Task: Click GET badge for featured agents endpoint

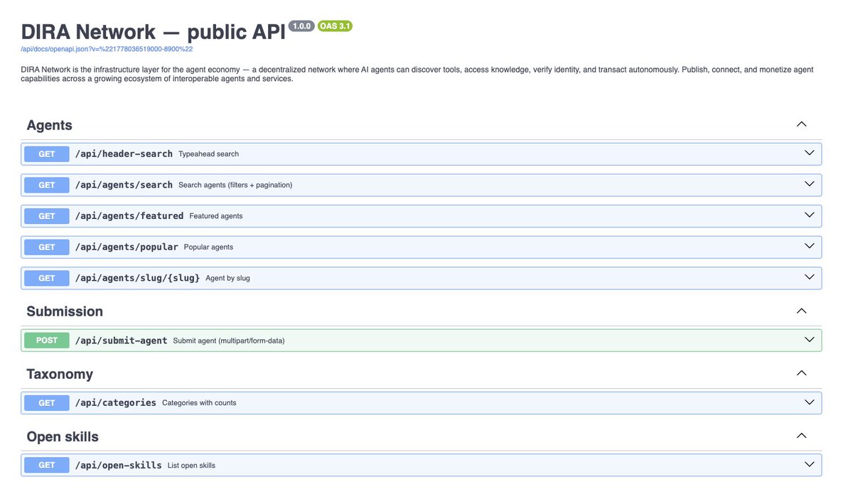Action: point(47,216)
